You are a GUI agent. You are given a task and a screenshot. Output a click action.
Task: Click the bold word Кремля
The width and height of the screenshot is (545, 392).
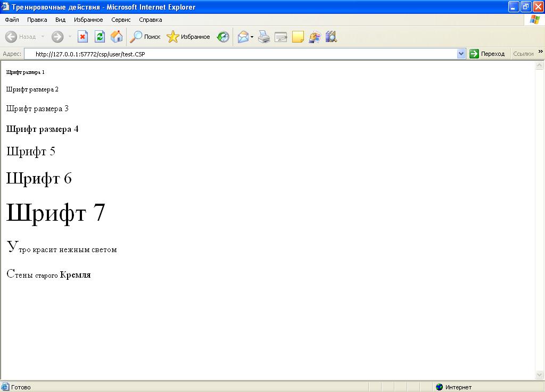click(76, 275)
